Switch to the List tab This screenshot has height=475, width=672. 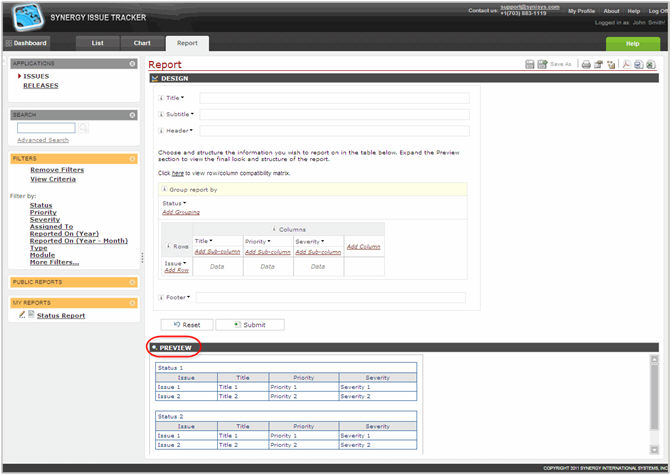click(x=97, y=43)
